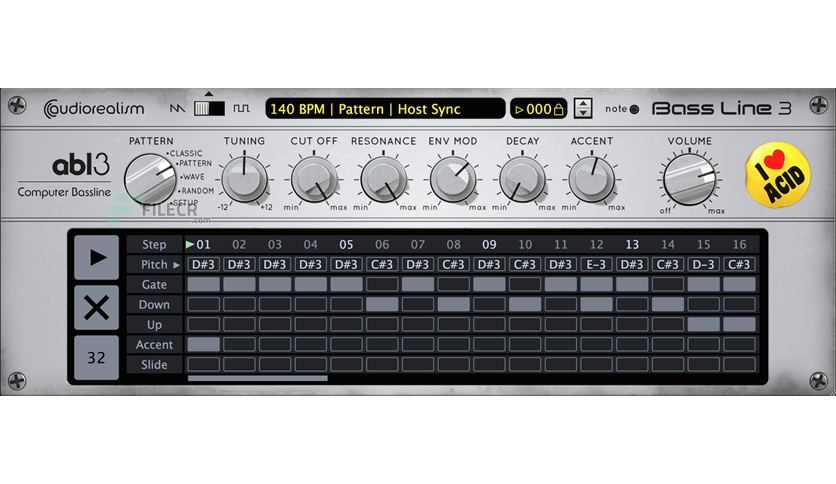836x484 pixels.
Task: Toggle Down for step 12
Action: click(596, 304)
